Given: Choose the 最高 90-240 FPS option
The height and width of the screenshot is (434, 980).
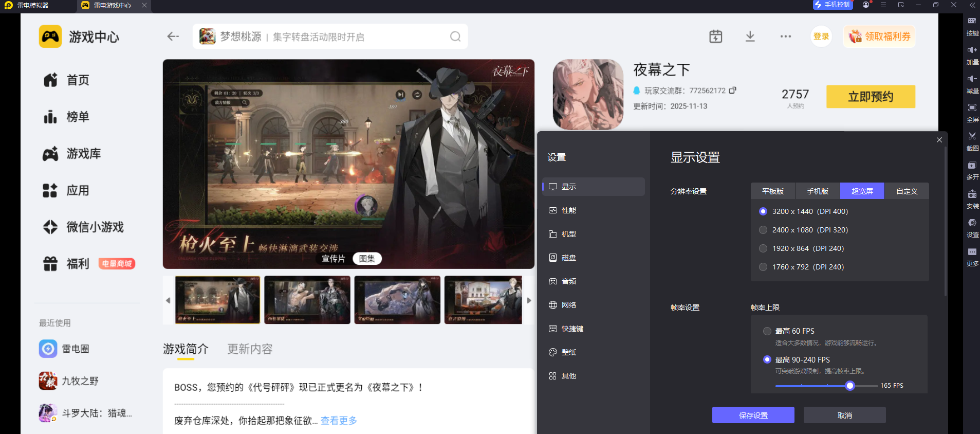Looking at the screenshot, I should (767, 359).
